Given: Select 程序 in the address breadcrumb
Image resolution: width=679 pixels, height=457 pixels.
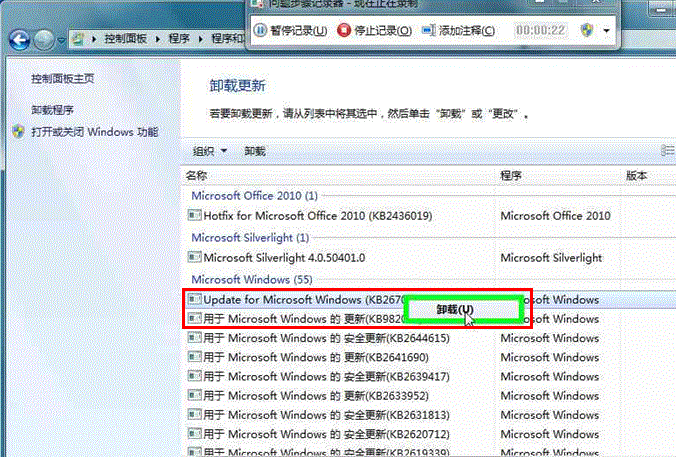Looking at the screenshot, I should [x=179, y=39].
